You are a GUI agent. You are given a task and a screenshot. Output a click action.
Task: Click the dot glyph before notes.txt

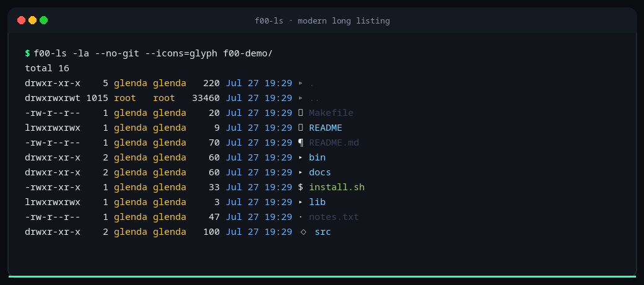[x=301, y=217]
